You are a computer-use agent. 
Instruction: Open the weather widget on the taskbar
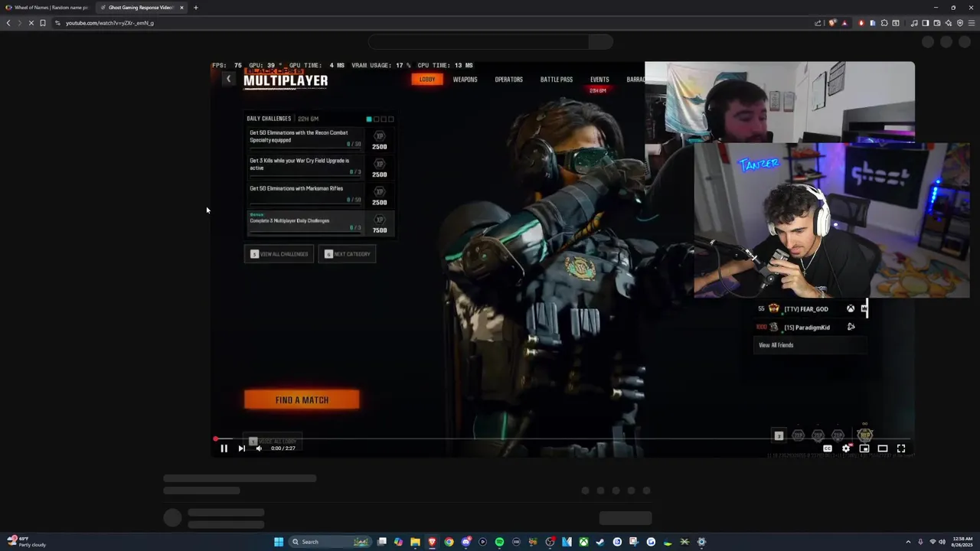point(27,542)
